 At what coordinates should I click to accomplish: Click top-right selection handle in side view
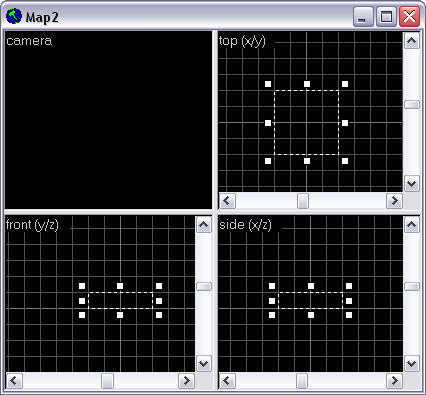[349, 286]
